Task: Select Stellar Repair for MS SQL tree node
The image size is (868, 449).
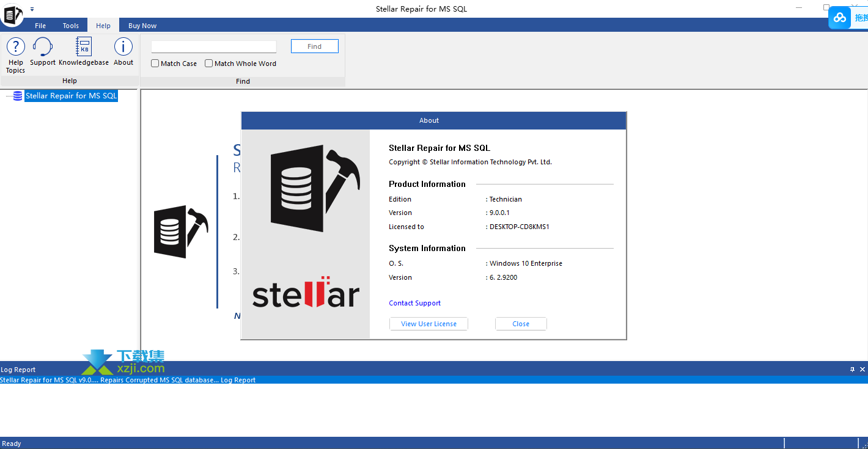Action: click(71, 96)
